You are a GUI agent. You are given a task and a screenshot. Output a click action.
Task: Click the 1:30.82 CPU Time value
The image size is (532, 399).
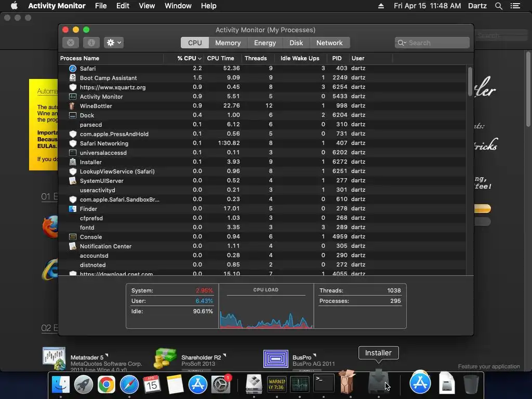coord(229,143)
